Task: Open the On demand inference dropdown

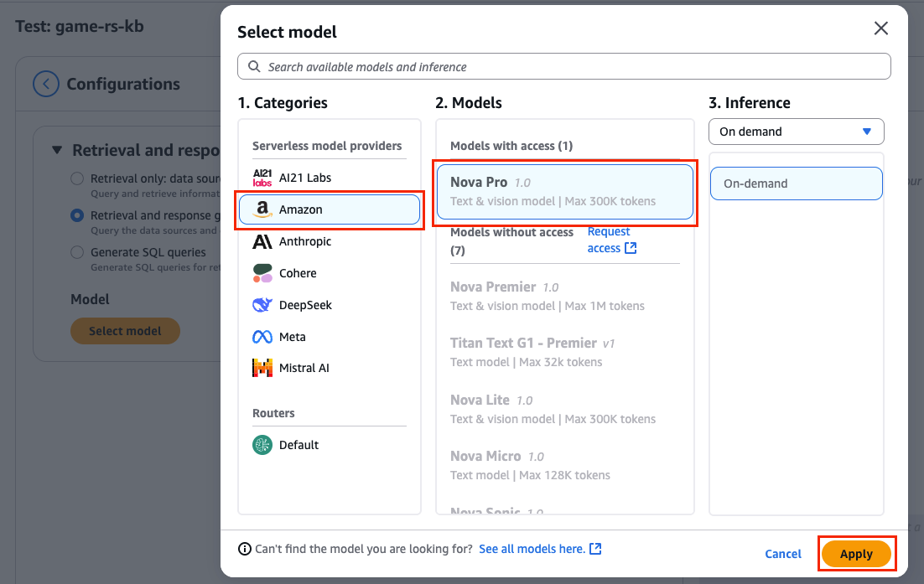Action: (795, 132)
